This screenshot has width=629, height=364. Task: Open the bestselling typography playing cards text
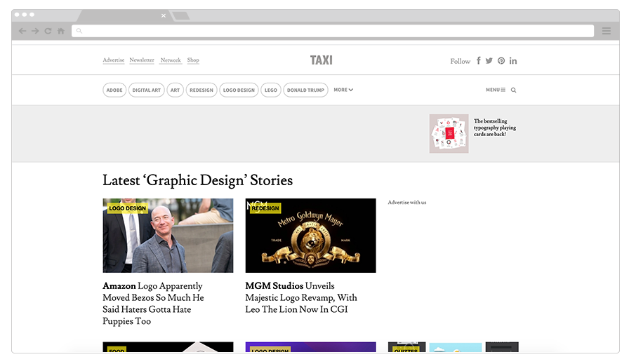495,128
